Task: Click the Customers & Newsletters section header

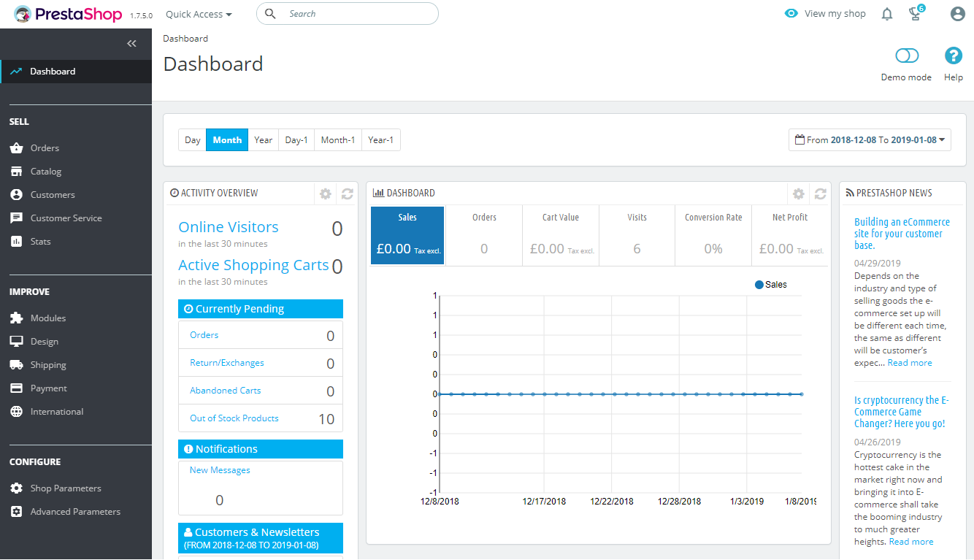Action: (x=261, y=538)
